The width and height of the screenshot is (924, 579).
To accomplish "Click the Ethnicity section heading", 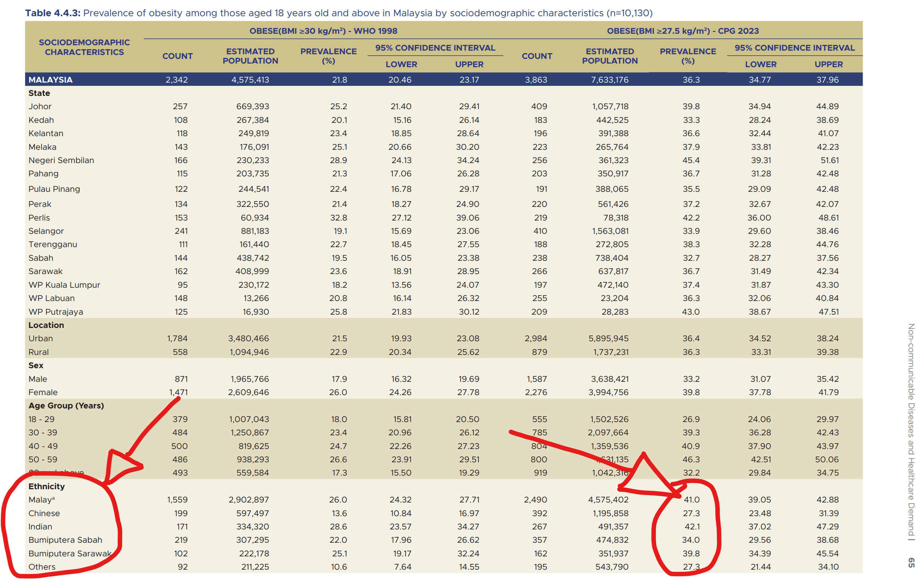I will click(x=47, y=486).
